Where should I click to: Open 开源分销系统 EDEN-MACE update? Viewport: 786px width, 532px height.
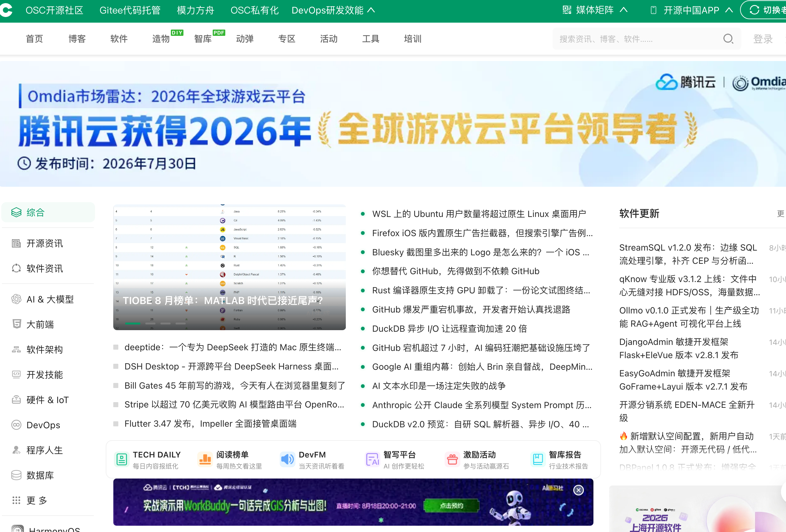point(687,411)
